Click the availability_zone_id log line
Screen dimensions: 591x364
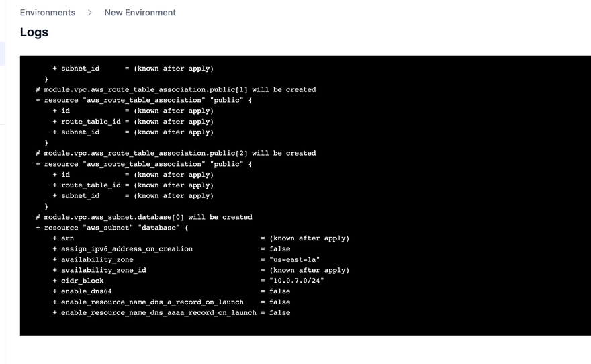(201, 270)
